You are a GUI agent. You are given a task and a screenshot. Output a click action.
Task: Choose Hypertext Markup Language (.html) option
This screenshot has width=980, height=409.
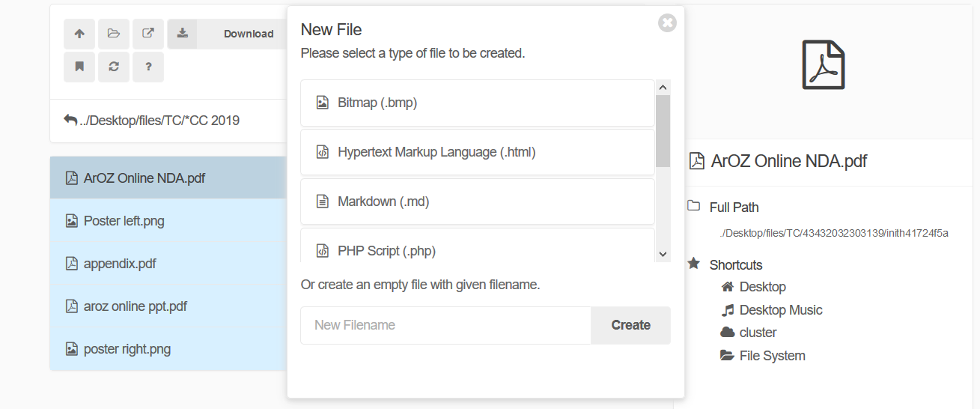pos(478,152)
